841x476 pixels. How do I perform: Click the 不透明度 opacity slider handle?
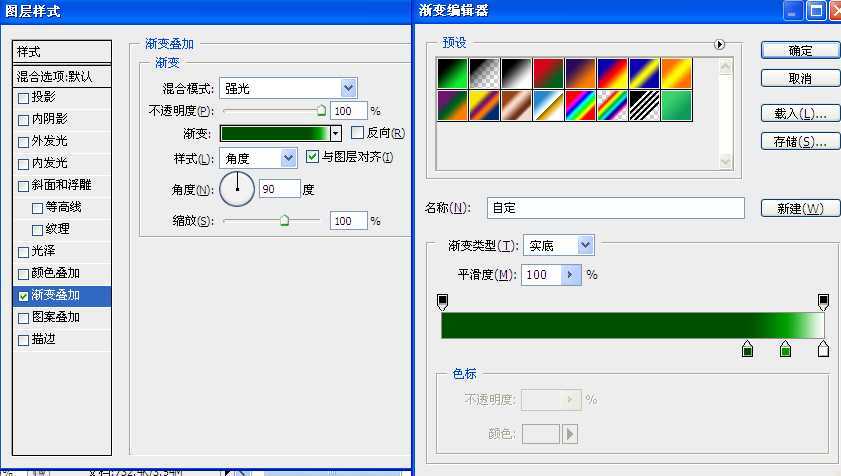pyautogui.click(x=321, y=111)
